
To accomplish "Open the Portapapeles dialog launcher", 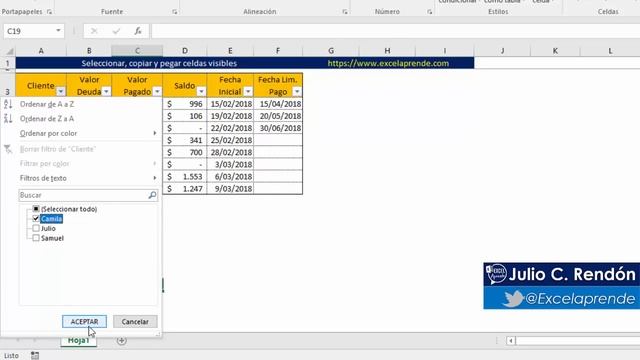I will [x=49, y=12].
